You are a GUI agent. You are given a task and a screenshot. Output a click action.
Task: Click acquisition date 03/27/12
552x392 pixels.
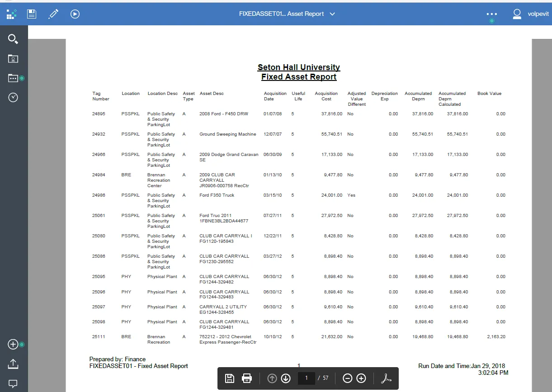pos(273,256)
